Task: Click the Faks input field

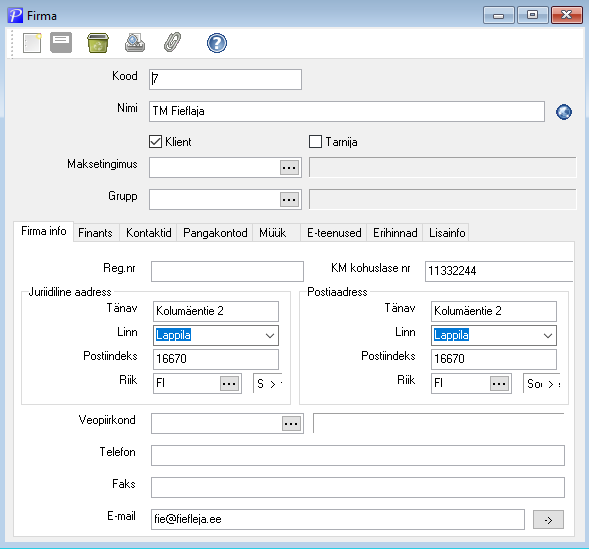Action: [x=358, y=487]
